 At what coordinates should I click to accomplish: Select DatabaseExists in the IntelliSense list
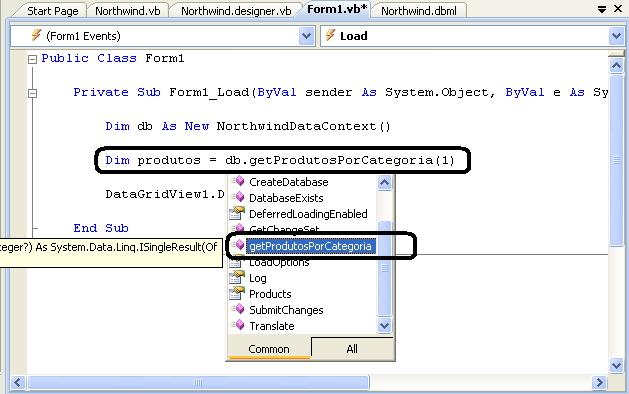pyautogui.click(x=286, y=198)
